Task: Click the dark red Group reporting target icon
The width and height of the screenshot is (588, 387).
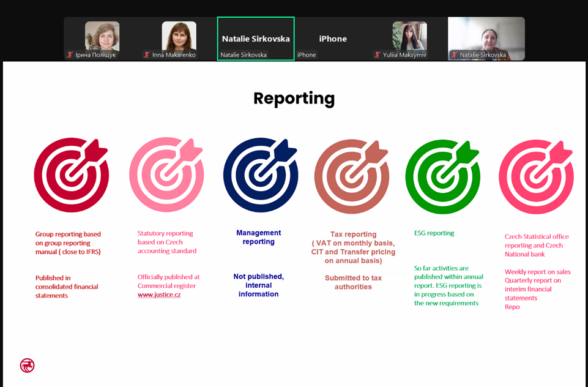Action: 71,175
